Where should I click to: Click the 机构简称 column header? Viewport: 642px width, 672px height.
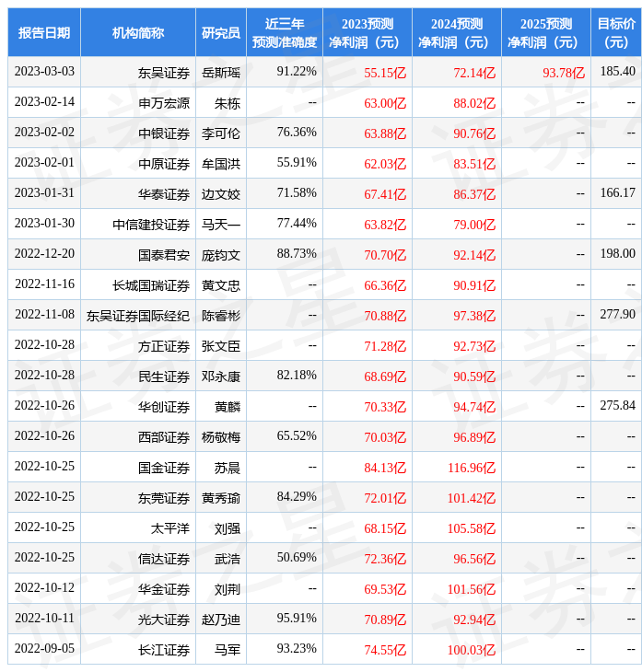pyautogui.click(x=138, y=32)
